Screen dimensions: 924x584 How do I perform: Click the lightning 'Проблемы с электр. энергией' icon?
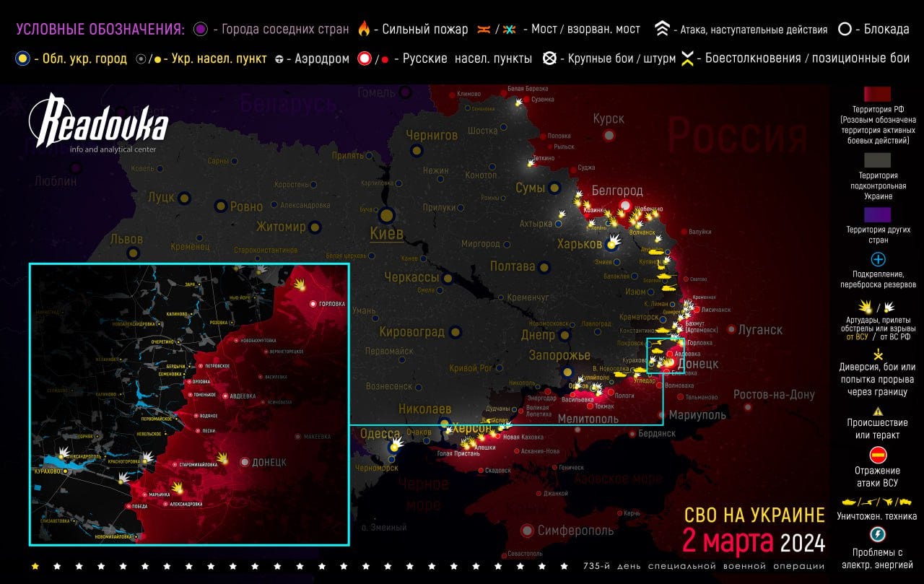[x=878, y=534]
